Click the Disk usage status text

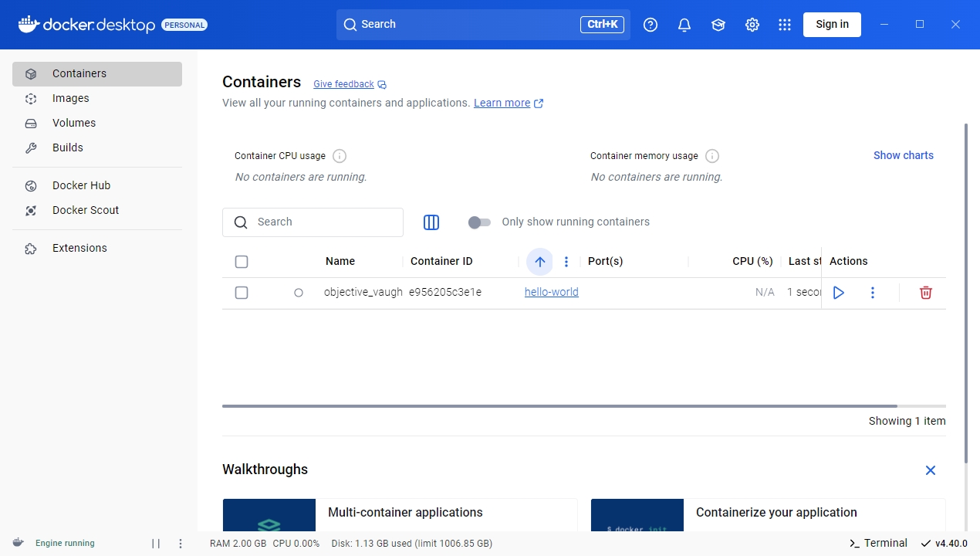pyautogui.click(x=412, y=544)
